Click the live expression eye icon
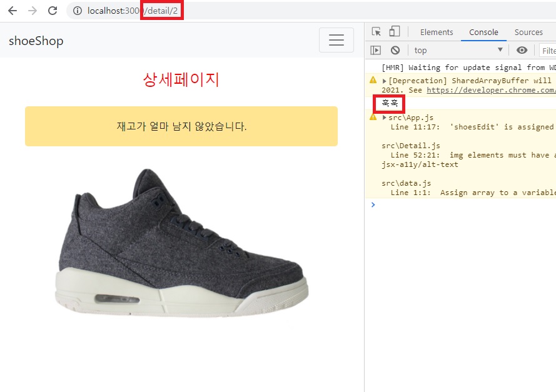Image resolution: width=556 pixels, height=392 pixels. point(522,50)
